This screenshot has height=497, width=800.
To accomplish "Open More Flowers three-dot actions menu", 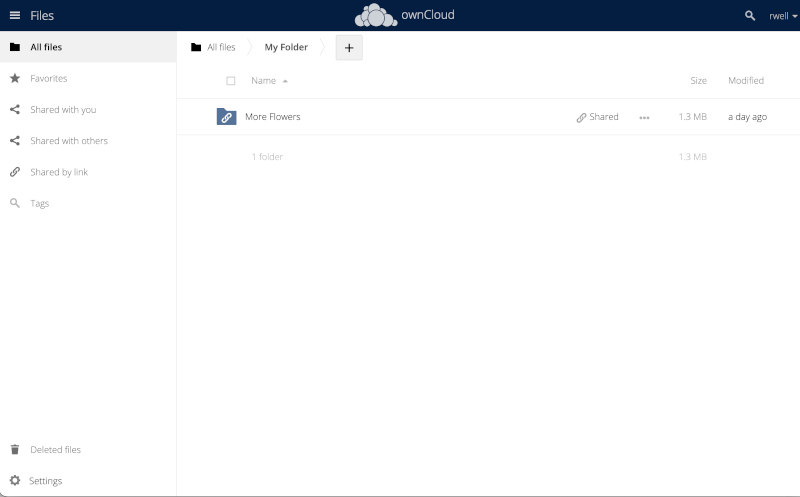I will 644,117.
